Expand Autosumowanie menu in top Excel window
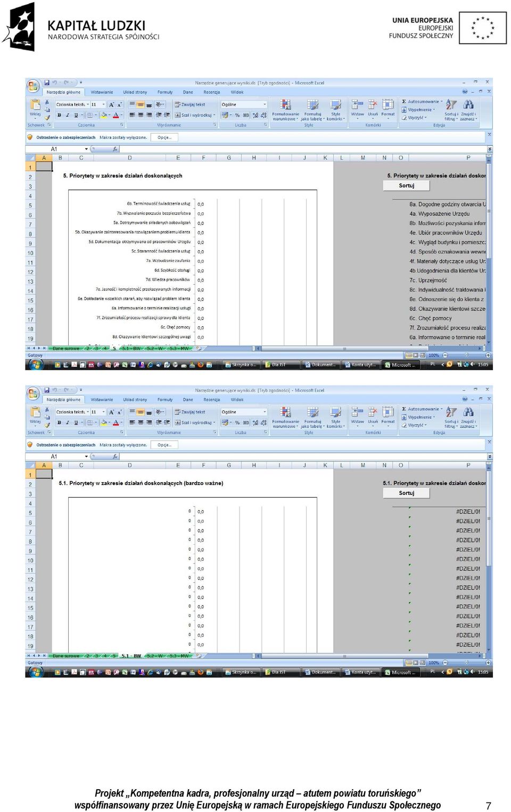Screen dimensions: 511x812 pyautogui.click(x=441, y=102)
